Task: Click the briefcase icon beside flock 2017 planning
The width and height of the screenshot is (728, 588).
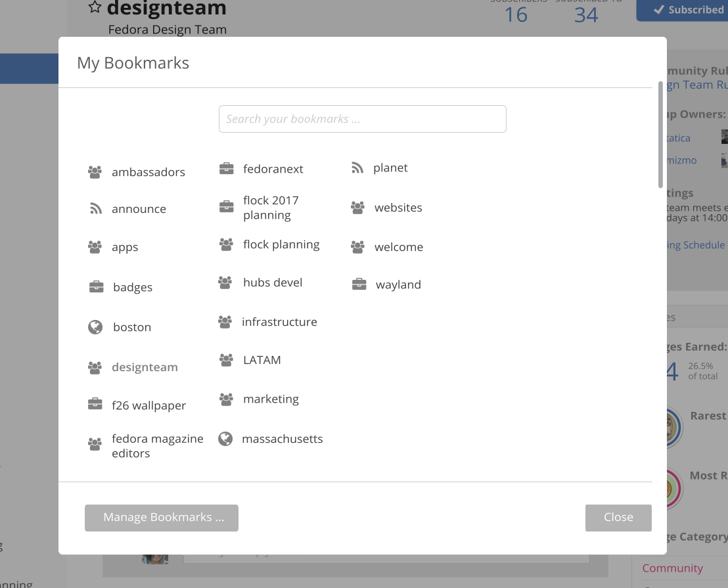Action: (226, 206)
